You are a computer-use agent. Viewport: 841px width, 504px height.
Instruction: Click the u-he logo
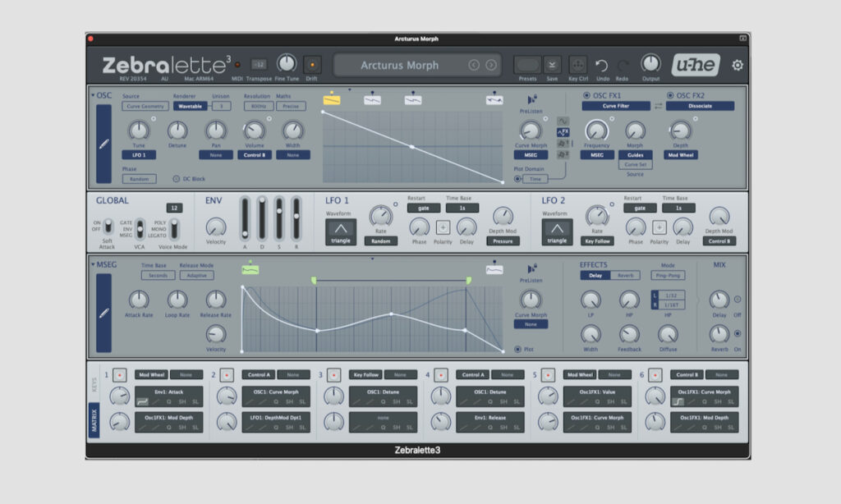click(x=696, y=64)
